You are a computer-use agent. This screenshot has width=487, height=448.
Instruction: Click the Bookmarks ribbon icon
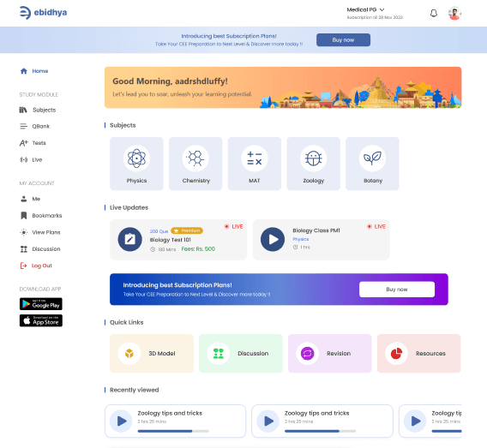click(x=24, y=216)
